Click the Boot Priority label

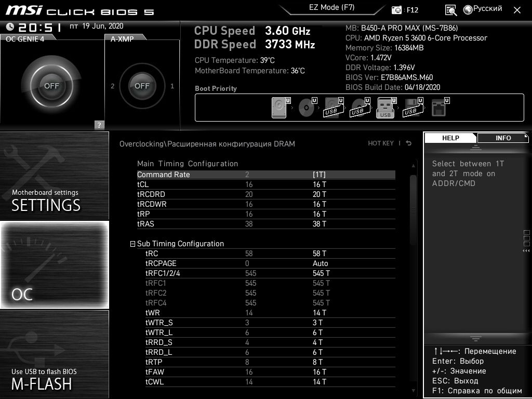216,88
